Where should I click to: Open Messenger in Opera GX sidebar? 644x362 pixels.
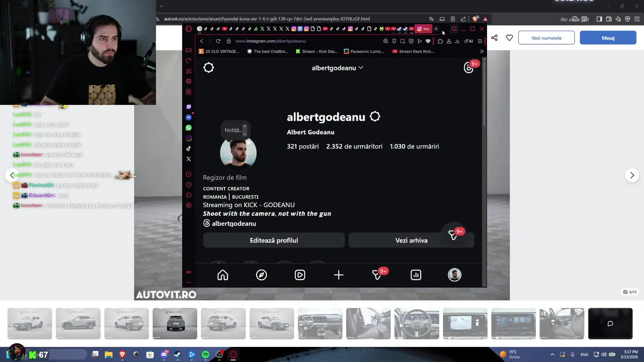(x=189, y=117)
